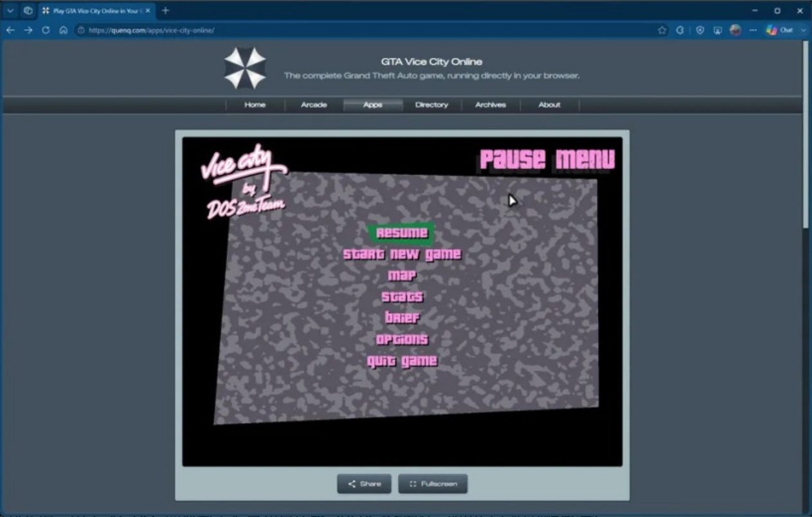Choose Start New Game in pause menu
The width and height of the screenshot is (812, 517).
(402, 254)
